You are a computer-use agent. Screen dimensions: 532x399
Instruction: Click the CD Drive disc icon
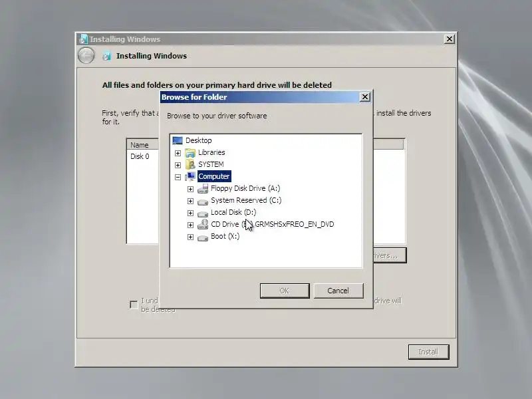point(203,224)
